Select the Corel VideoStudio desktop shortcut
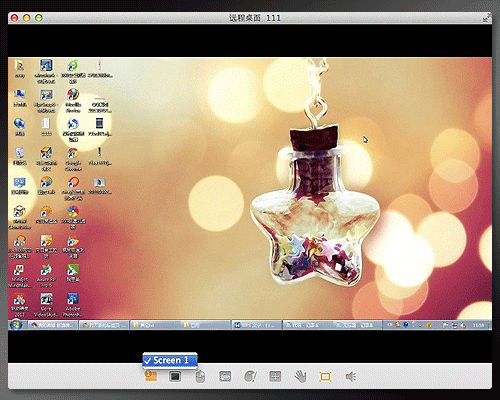This screenshot has width=500, height=400. click(46, 305)
